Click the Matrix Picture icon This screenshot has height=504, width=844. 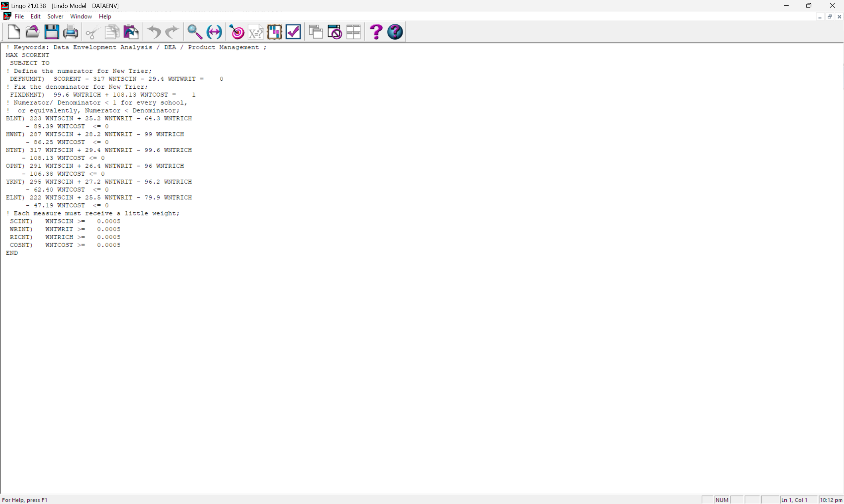point(274,32)
